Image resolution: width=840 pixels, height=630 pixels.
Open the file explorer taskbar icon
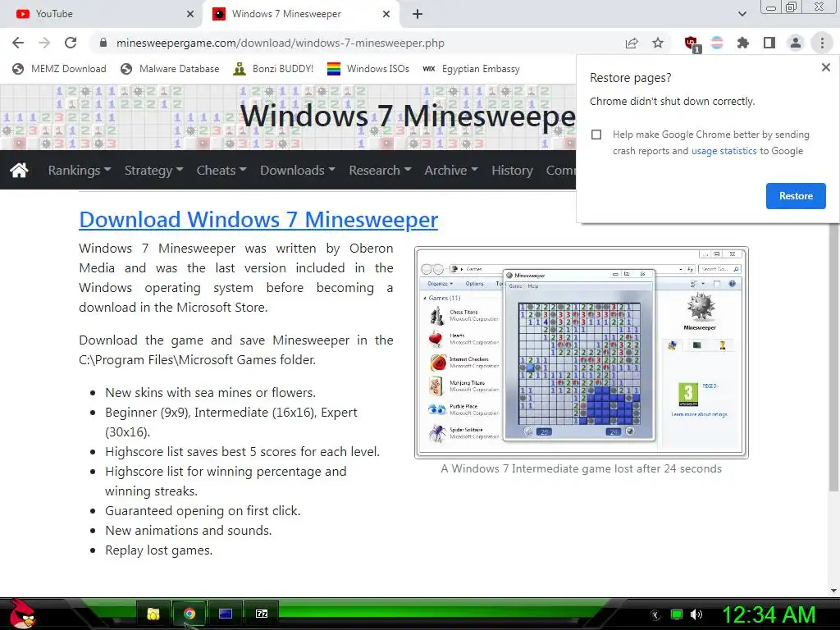point(153,614)
